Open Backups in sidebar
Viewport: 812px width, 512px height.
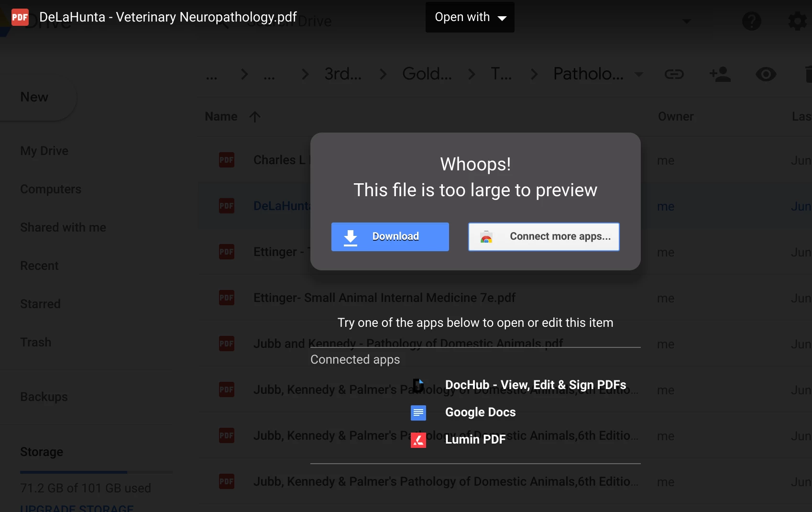click(x=44, y=397)
